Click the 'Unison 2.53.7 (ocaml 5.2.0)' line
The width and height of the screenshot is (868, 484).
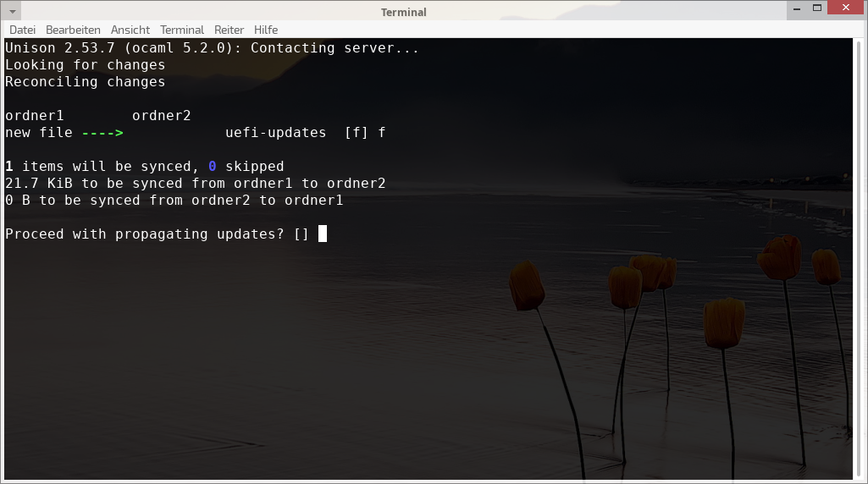[212, 48]
